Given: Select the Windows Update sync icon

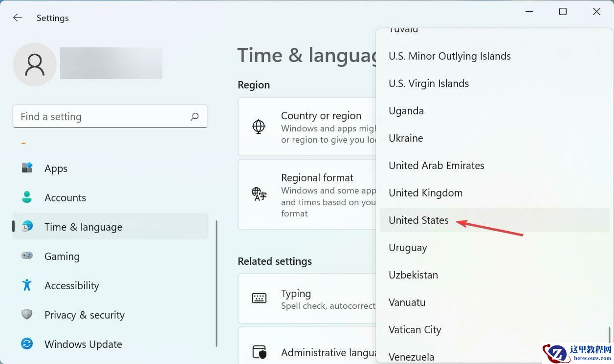Looking at the screenshot, I should coord(27,344).
